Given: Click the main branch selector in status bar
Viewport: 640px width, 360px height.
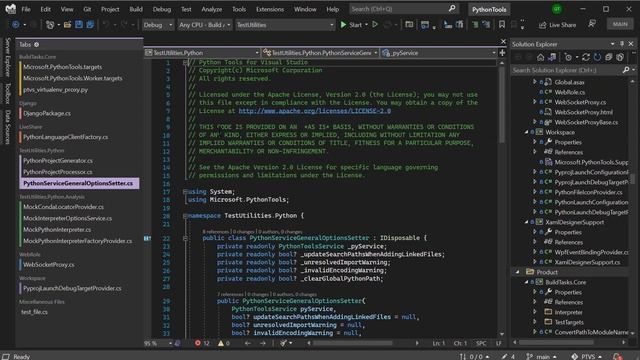Looking at the screenshot, I should pos(541,356).
